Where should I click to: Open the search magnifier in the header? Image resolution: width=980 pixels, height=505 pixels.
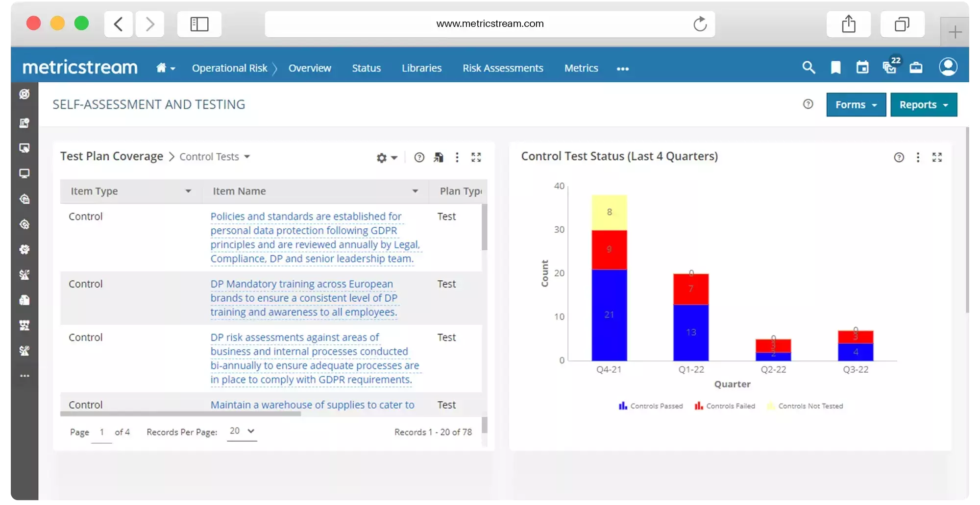tap(808, 68)
